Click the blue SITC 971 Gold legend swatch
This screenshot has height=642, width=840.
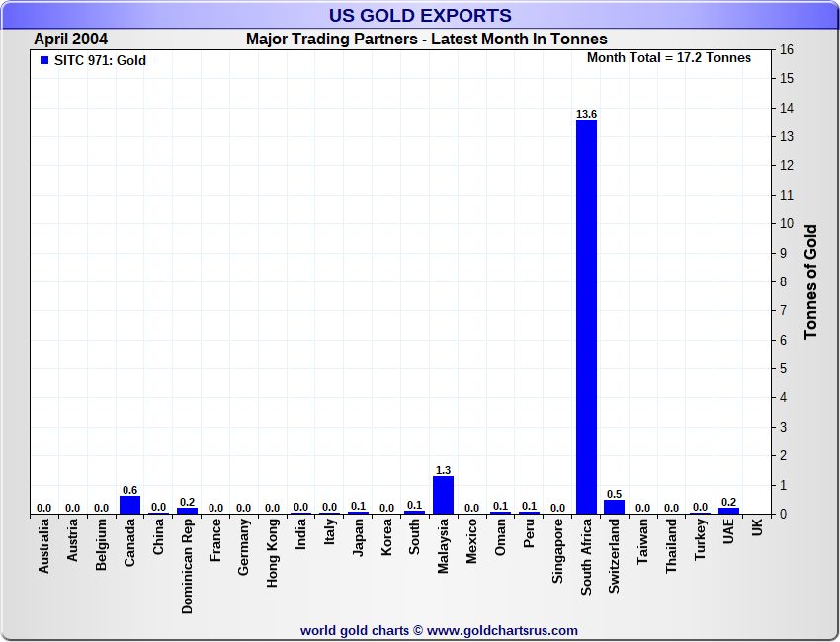pos(43,60)
